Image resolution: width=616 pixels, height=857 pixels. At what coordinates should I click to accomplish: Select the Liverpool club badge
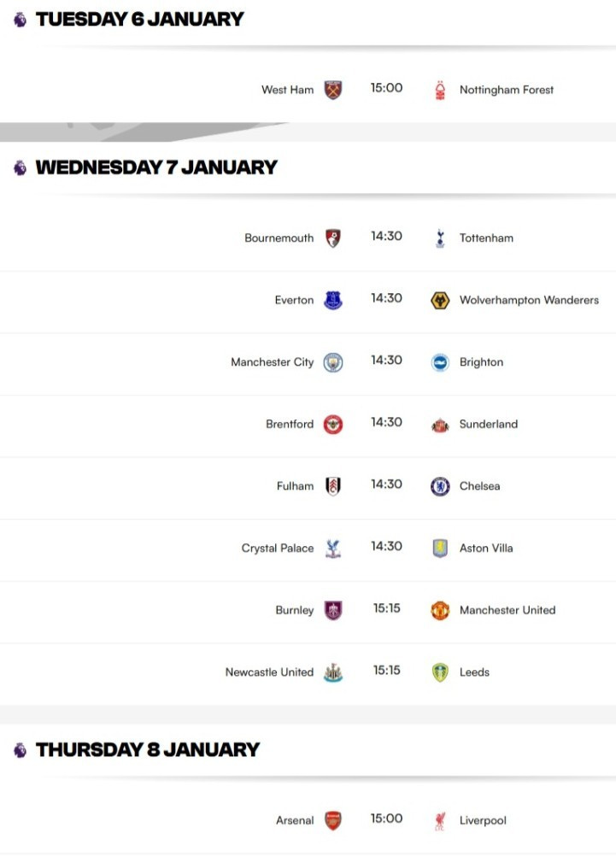(x=438, y=819)
